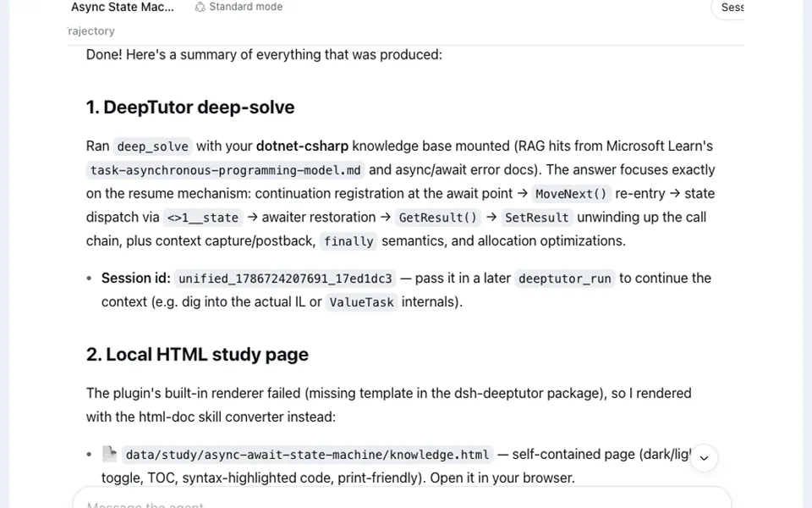Image resolution: width=812 pixels, height=508 pixels.
Task: Open the Sess button at top right
Action: click(x=729, y=8)
